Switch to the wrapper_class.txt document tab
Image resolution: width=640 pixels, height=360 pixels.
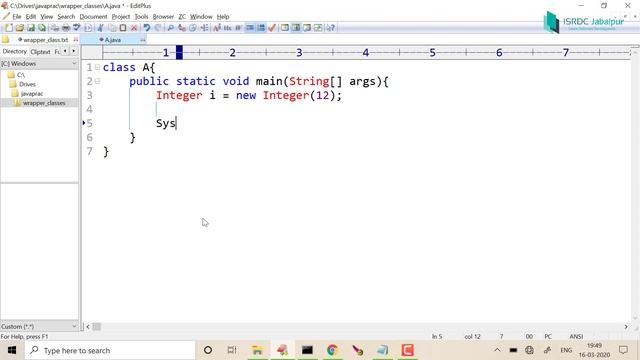pyautogui.click(x=45, y=40)
